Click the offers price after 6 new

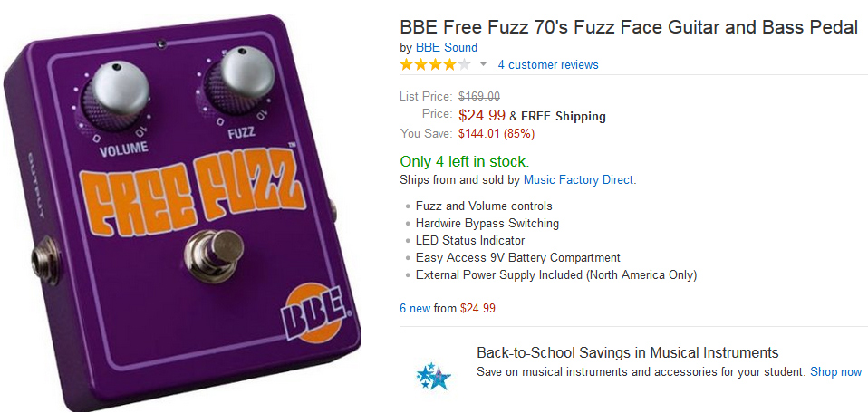[477, 308]
